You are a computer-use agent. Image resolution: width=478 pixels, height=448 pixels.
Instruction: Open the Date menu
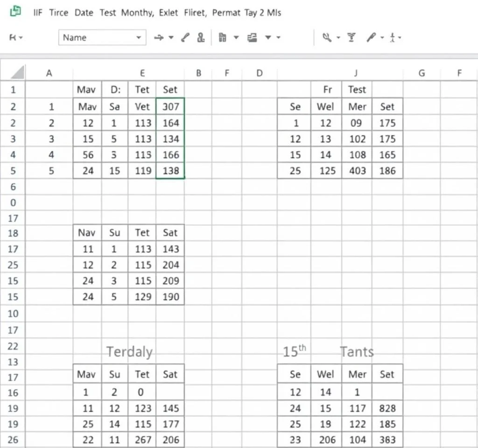point(84,13)
